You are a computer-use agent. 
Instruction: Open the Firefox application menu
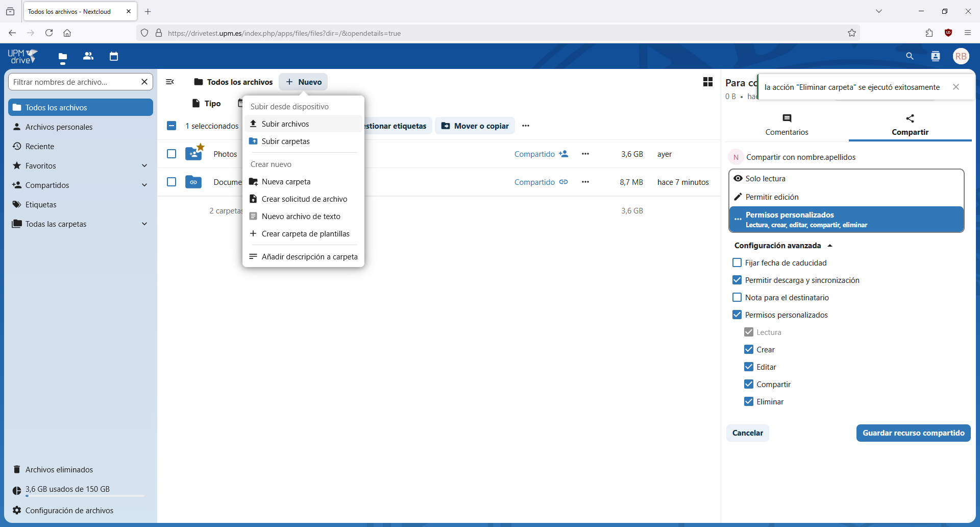coord(968,33)
